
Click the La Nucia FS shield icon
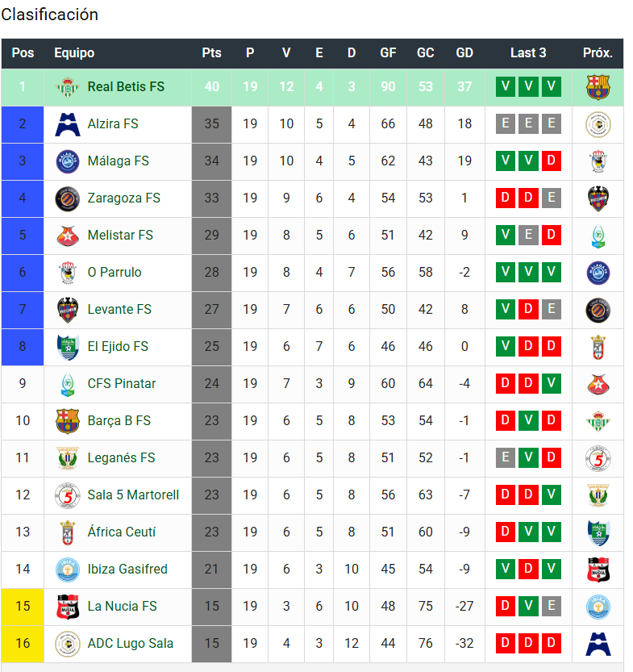click(x=68, y=607)
